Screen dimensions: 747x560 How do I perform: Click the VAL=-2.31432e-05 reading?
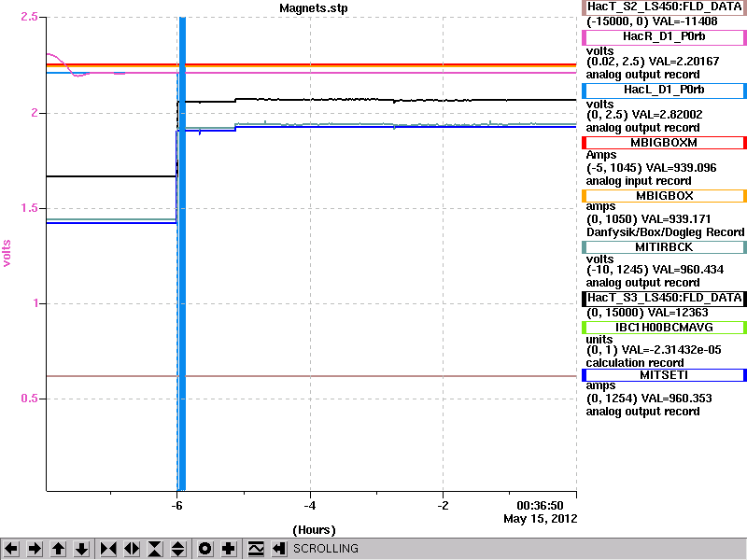(671, 350)
